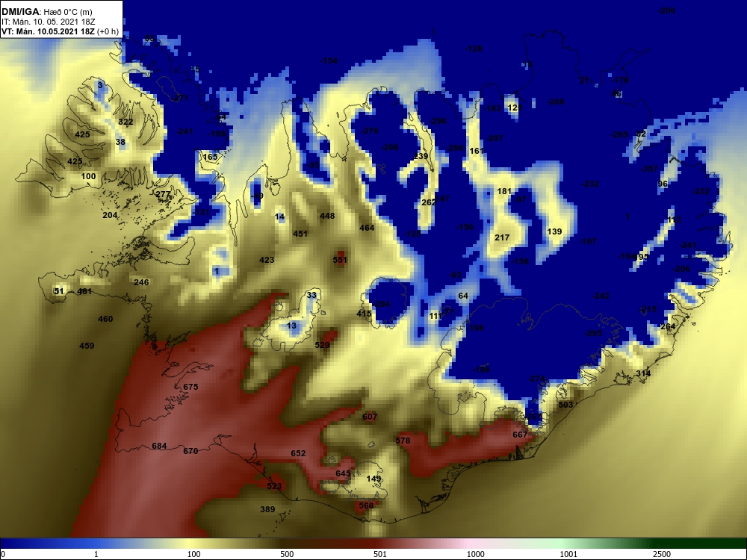Click the '451' height value
This screenshot has height=560, width=747.
(300, 234)
